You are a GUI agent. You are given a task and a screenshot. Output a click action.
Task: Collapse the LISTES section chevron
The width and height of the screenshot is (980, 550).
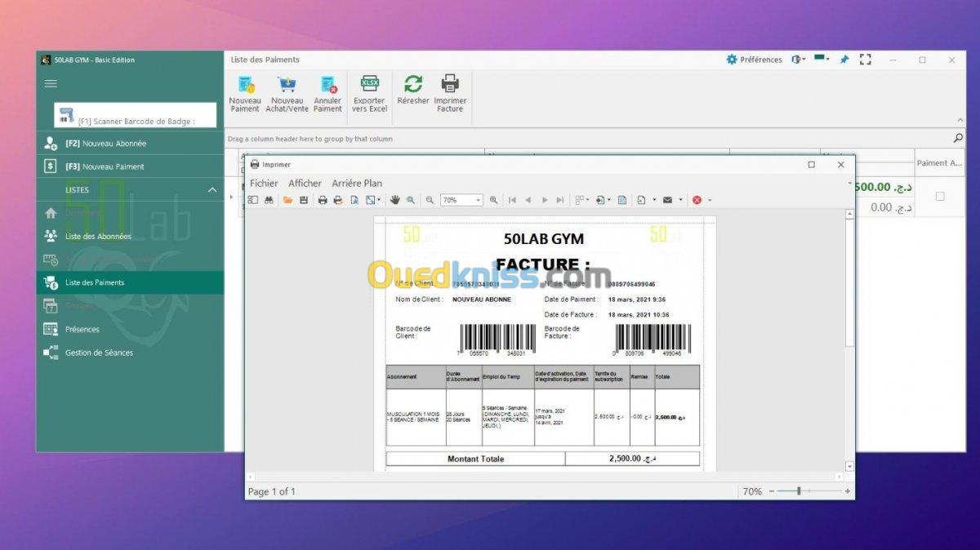(212, 189)
